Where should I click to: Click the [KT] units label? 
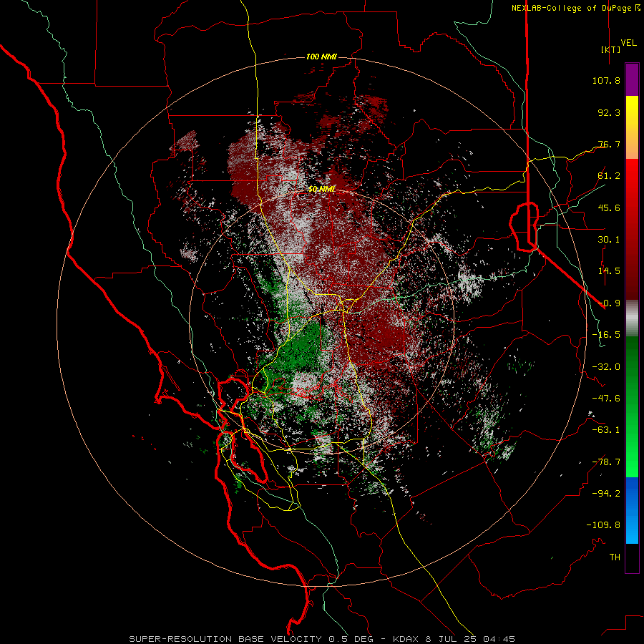pos(610,49)
